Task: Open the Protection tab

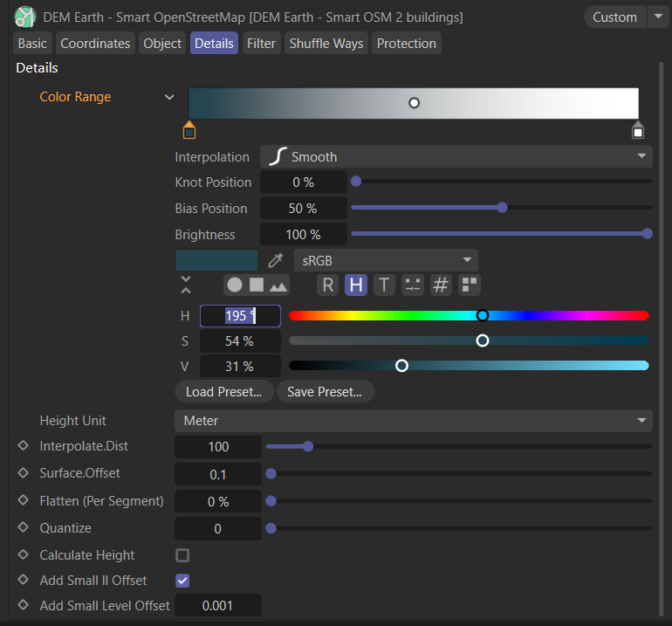Action: point(407,44)
